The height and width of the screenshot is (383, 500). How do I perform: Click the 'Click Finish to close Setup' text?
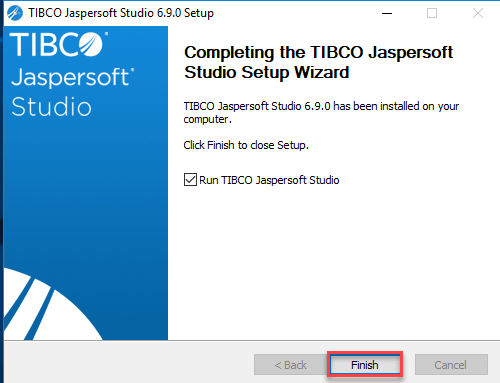[246, 145]
